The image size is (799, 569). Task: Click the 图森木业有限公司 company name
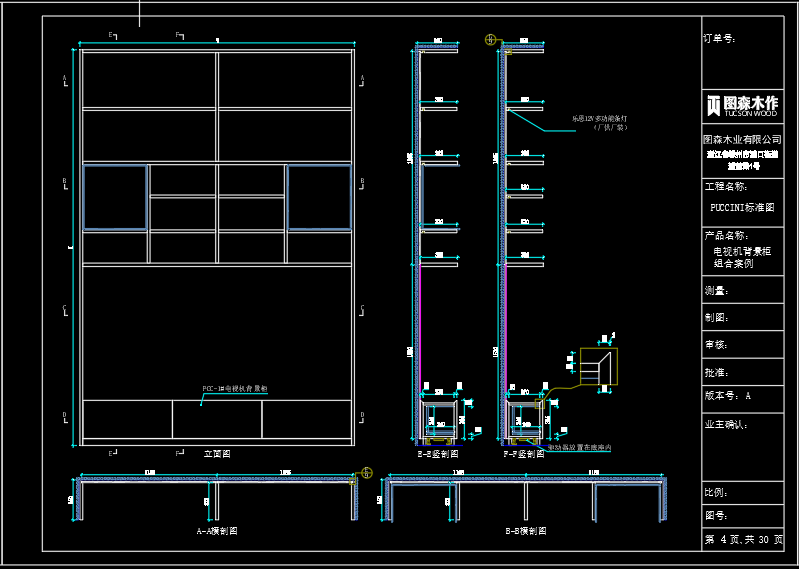pyautogui.click(x=742, y=139)
